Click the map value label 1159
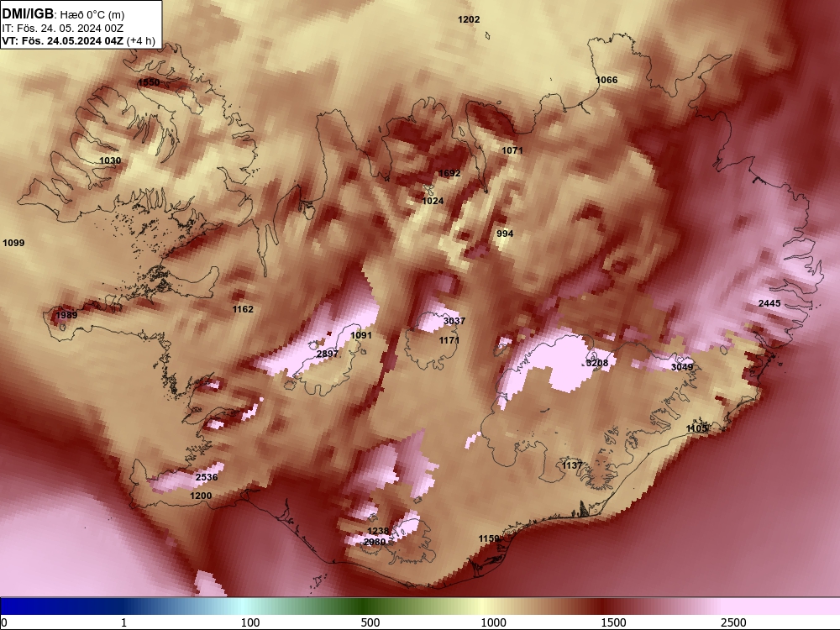 click(x=489, y=538)
